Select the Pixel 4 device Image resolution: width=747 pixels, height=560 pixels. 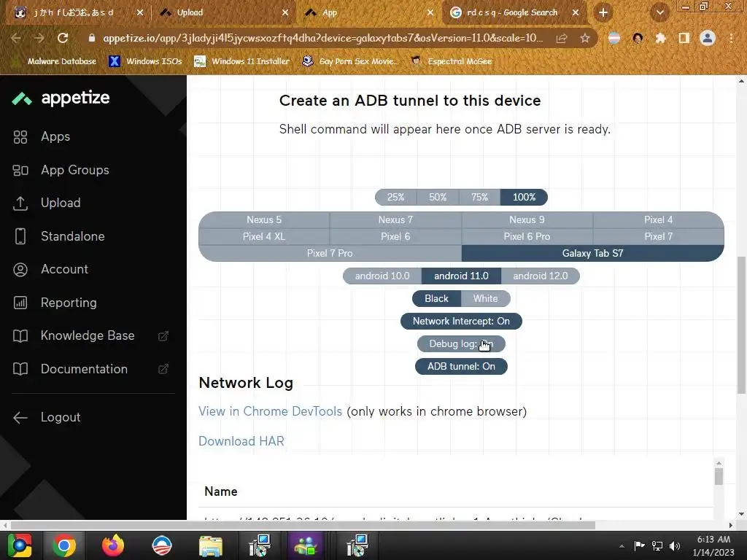point(659,220)
